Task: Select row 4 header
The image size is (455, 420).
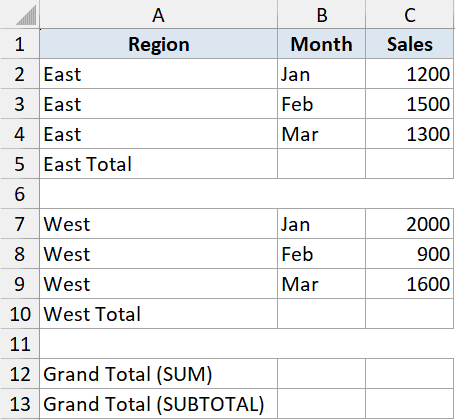Action: tap(20, 134)
